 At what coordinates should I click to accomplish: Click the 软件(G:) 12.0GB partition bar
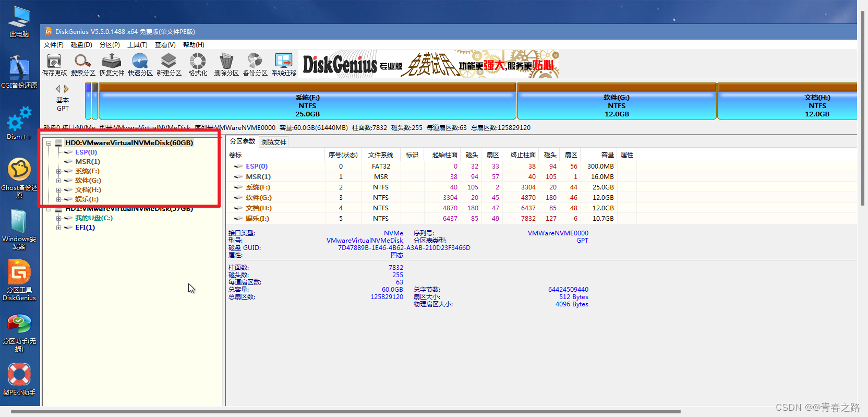[617, 102]
